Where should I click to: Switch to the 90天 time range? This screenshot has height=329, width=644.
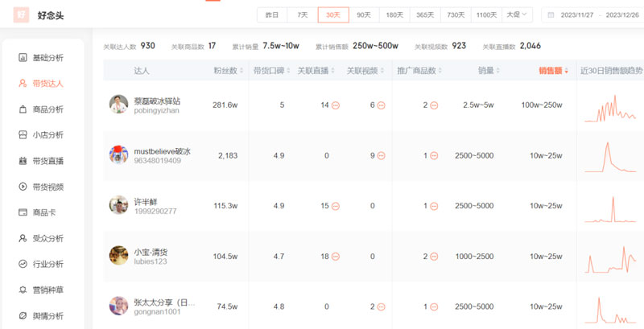click(364, 14)
